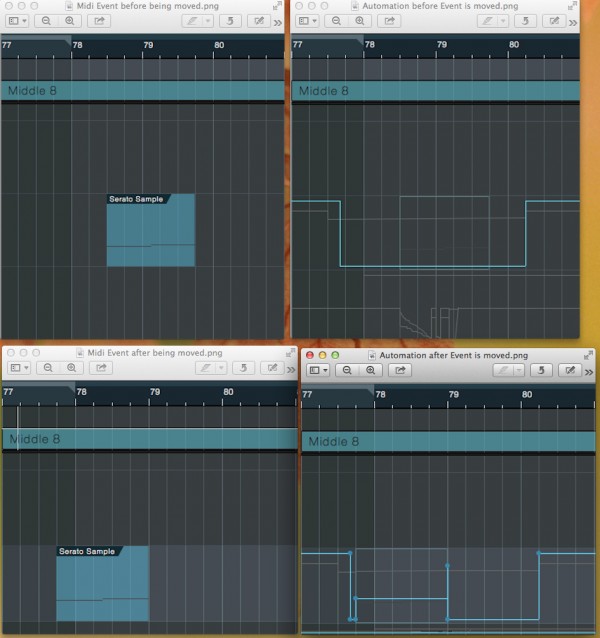Open view menu in Midi Event before window
This screenshot has width=600, height=638.
[17, 21]
